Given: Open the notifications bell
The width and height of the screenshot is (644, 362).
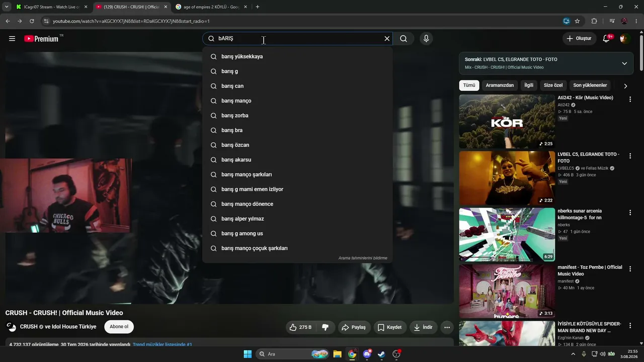Looking at the screenshot, I should (x=607, y=39).
